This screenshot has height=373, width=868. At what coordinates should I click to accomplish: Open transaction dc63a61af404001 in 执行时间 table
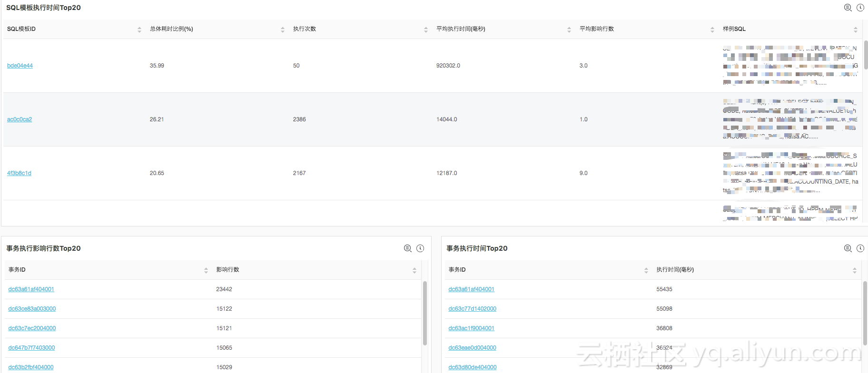[x=471, y=289]
